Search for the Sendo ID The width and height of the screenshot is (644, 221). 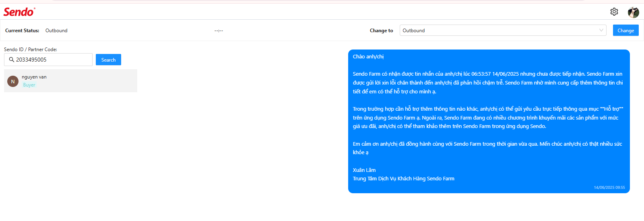[x=108, y=60]
